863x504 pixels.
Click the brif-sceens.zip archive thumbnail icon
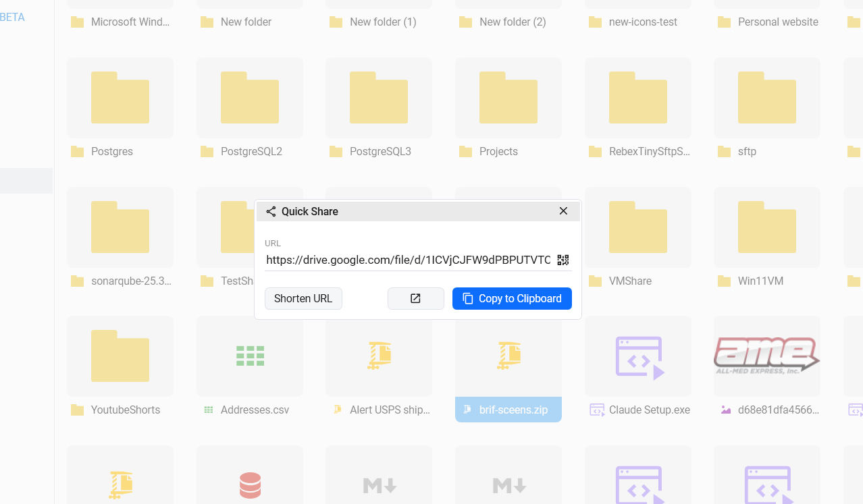(x=508, y=356)
